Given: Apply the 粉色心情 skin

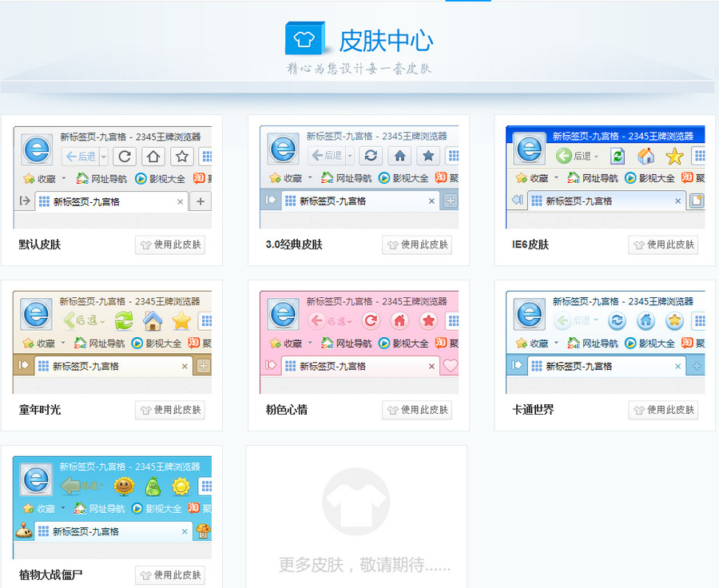Looking at the screenshot, I should [x=417, y=410].
